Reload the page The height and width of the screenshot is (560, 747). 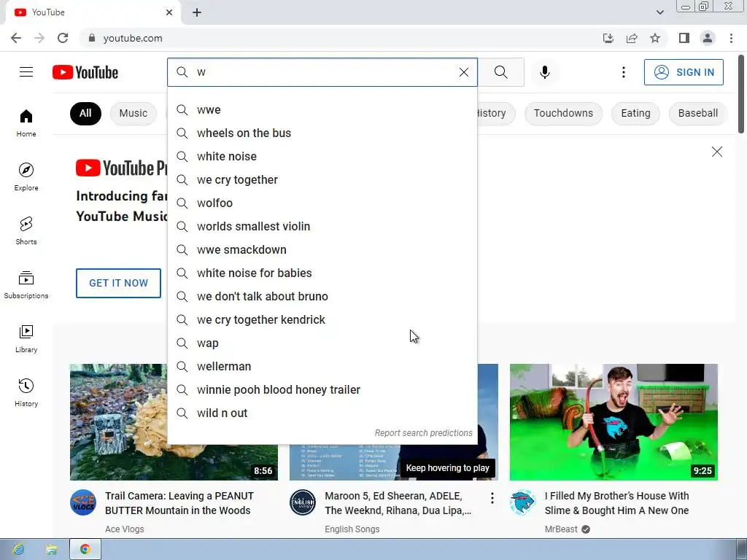click(x=63, y=38)
